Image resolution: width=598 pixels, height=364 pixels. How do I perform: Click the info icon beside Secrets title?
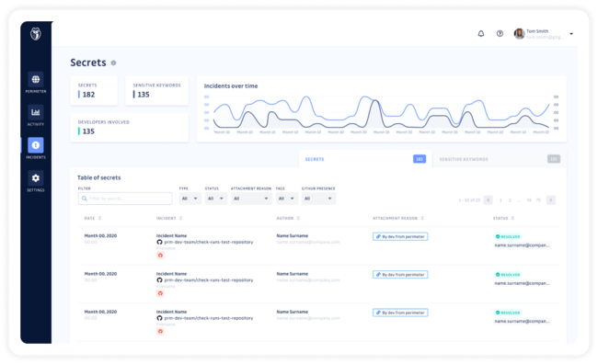tap(113, 63)
